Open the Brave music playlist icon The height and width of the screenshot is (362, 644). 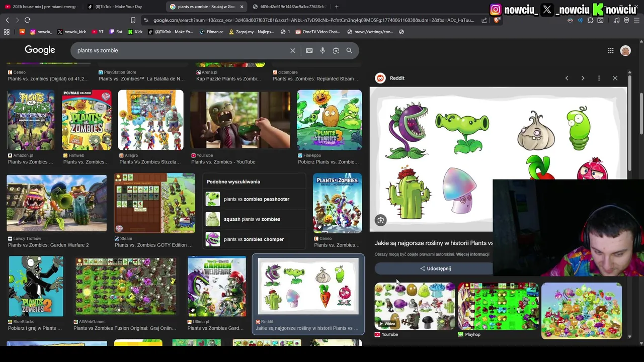point(616,20)
